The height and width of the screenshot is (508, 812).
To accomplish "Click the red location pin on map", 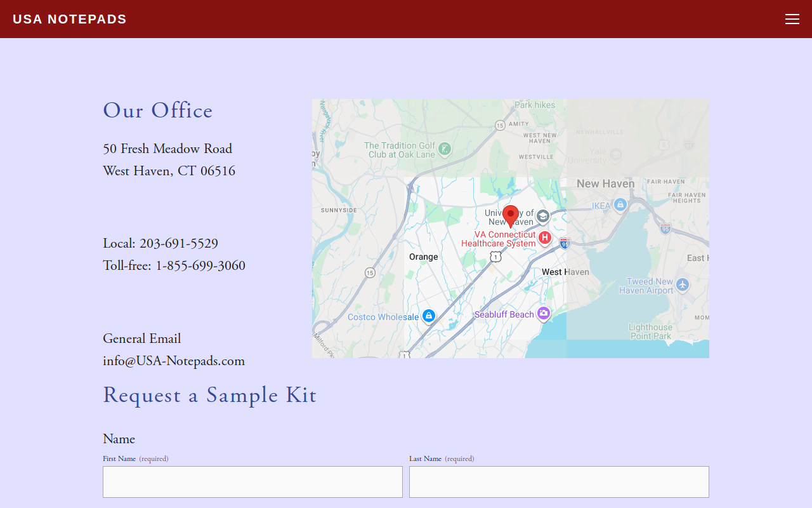I will tap(511, 217).
